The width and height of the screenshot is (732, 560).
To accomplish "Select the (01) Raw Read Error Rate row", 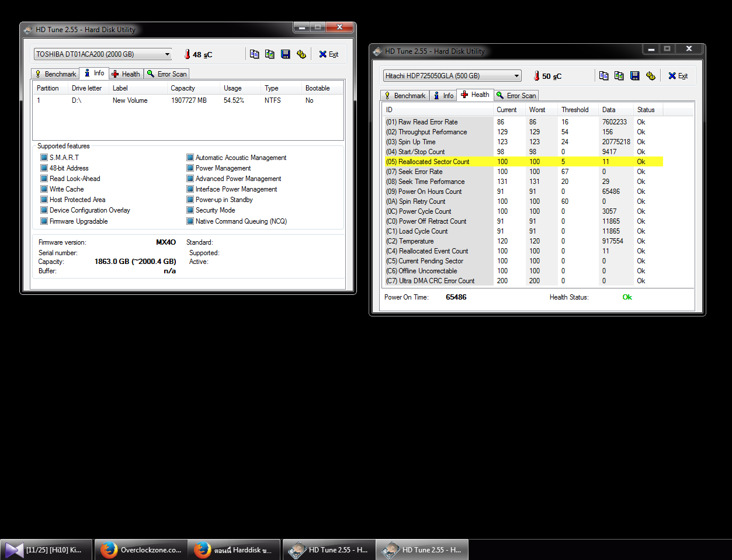I will tap(523, 122).
